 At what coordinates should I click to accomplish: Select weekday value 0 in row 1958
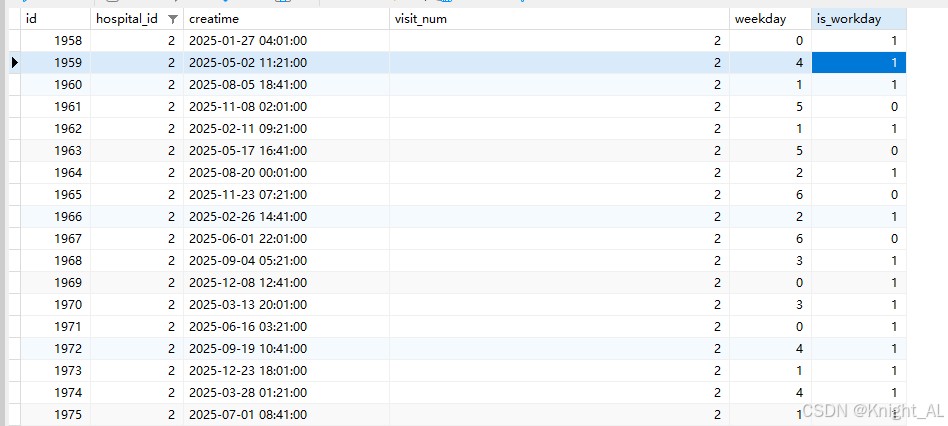(x=770, y=41)
